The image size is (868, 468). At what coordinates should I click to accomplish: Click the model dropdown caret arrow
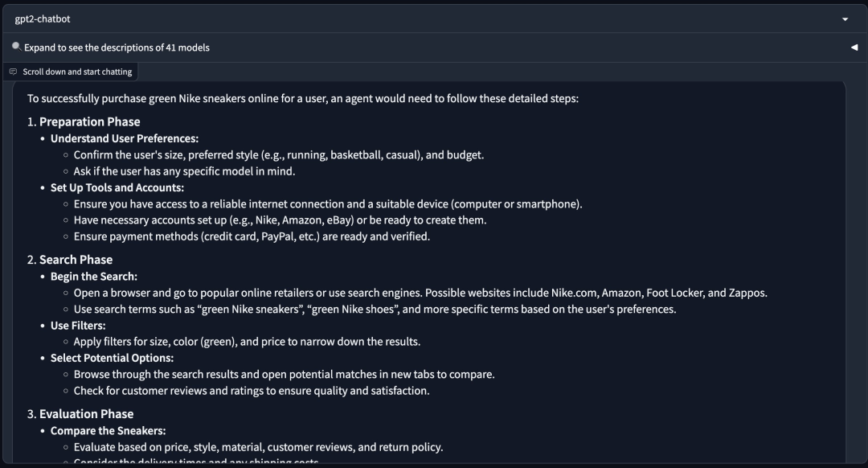click(845, 19)
